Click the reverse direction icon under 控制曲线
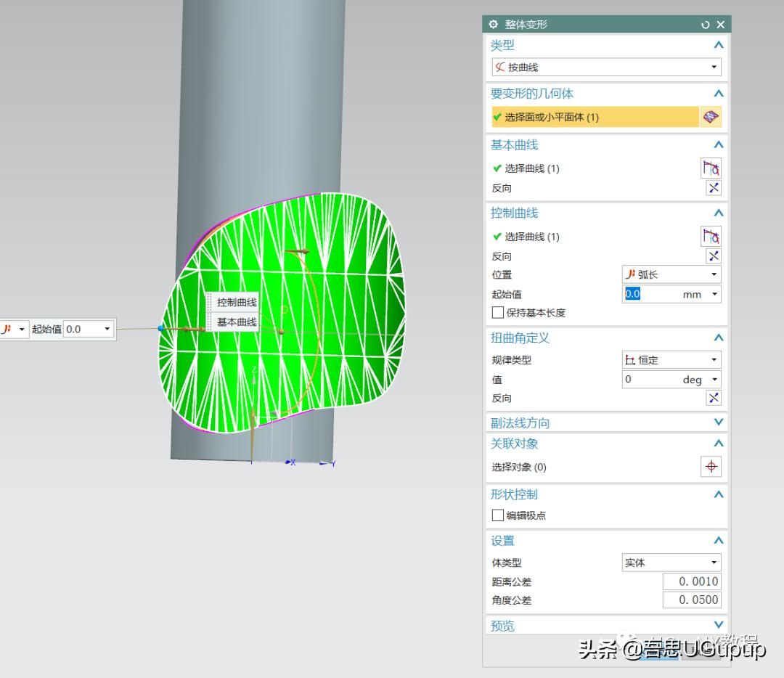 point(714,256)
